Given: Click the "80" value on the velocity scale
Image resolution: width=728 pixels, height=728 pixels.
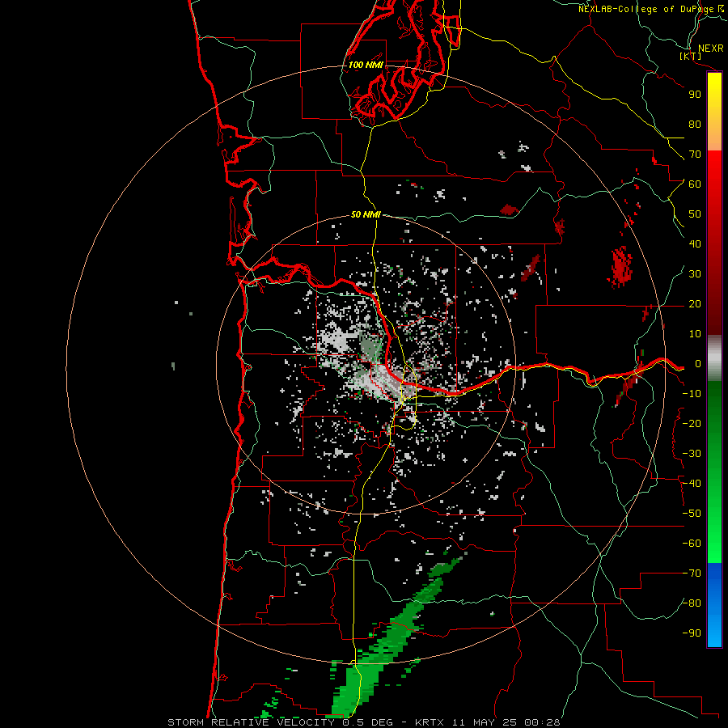Looking at the screenshot, I should pyautogui.click(x=695, y=124).
